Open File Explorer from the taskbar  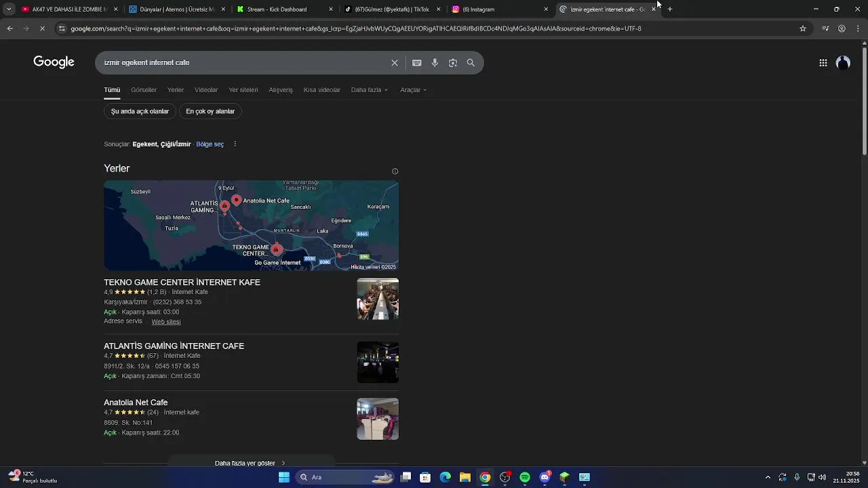tap(465, 477)
